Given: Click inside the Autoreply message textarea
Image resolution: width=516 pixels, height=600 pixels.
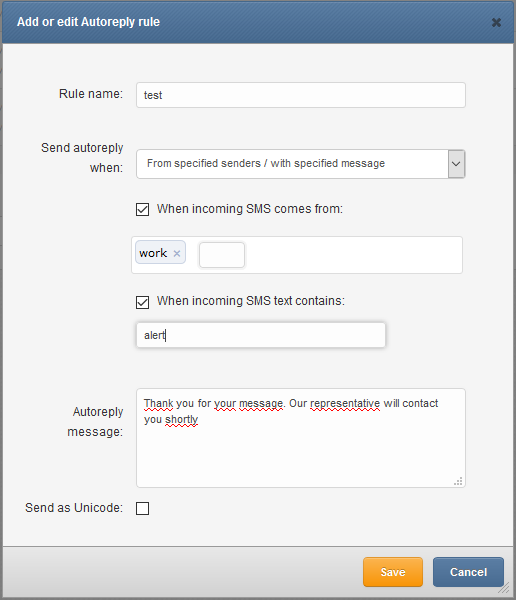Looking at the screenshot, I should pos(300,438).
